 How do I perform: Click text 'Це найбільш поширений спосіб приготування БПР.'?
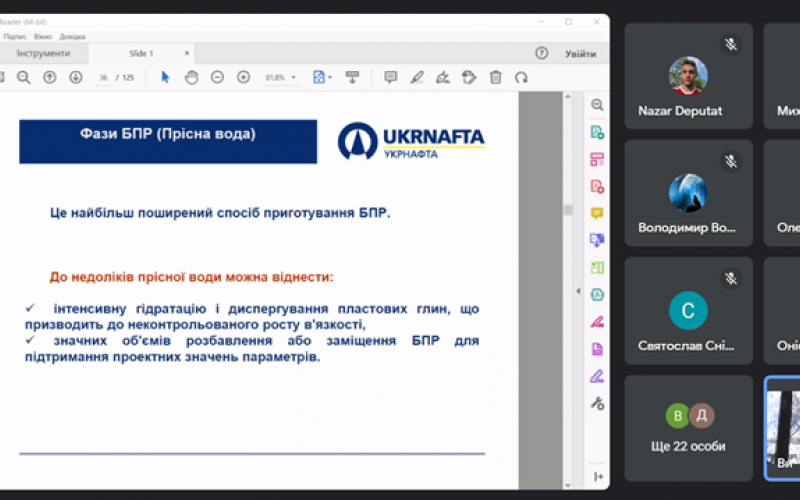point(220,213)
